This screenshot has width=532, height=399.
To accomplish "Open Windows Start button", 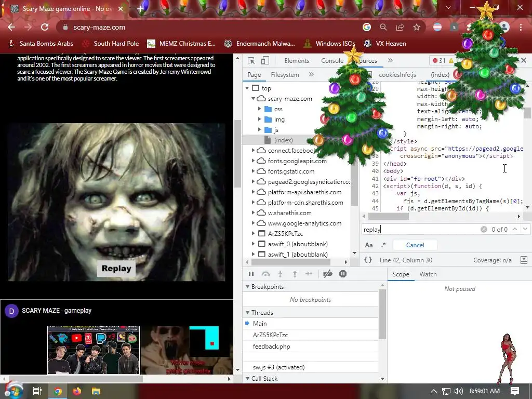I will pyautogui.click(x=14, y=391).
